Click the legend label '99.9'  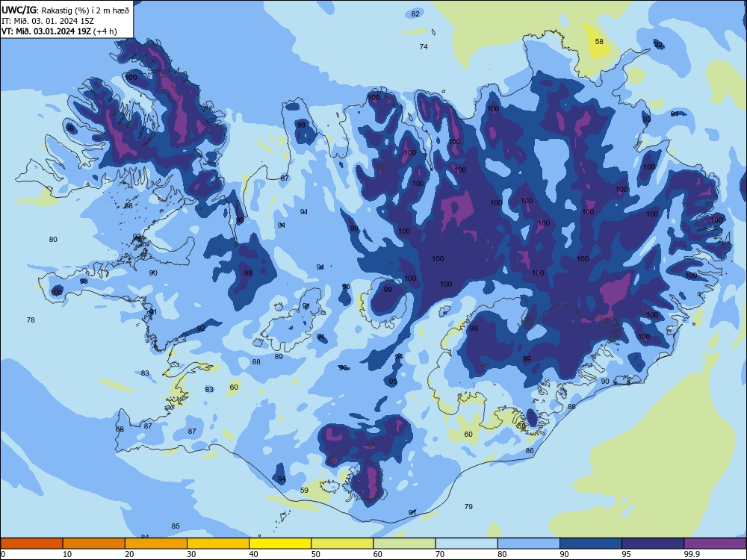click(691, 554)
